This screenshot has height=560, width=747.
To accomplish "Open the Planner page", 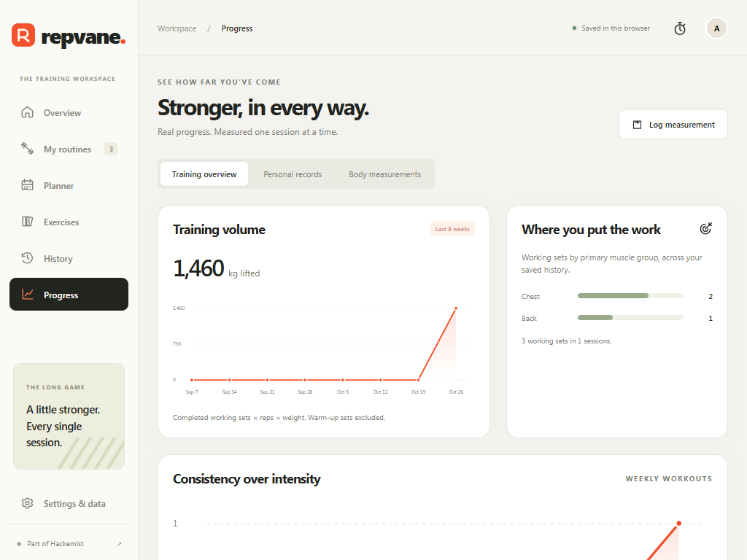I will 69,185.
